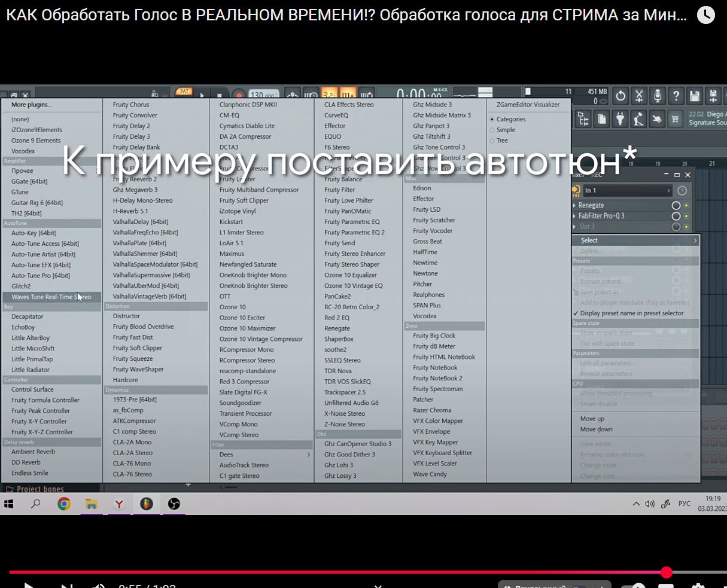727x588 pixels.
Task: Select the Simple radio option
Action: 492,130
